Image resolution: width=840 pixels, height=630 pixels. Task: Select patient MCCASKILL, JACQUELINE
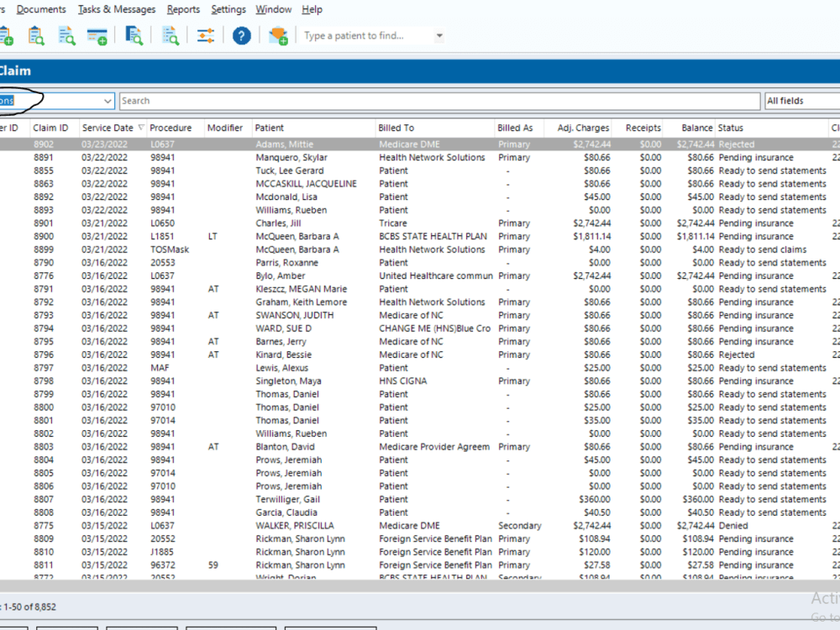pos(307,184)
